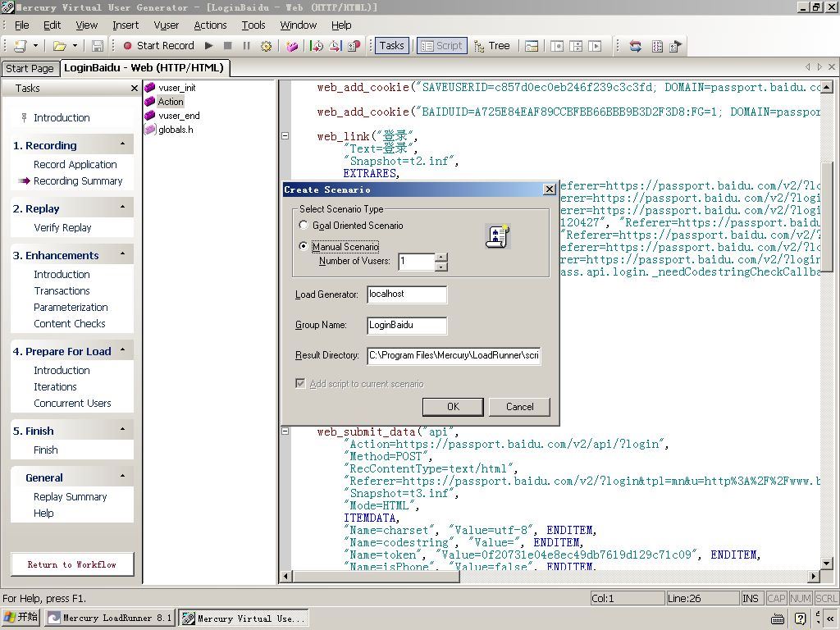Click the Run (play) icon in toolbar

click(209, 46)
